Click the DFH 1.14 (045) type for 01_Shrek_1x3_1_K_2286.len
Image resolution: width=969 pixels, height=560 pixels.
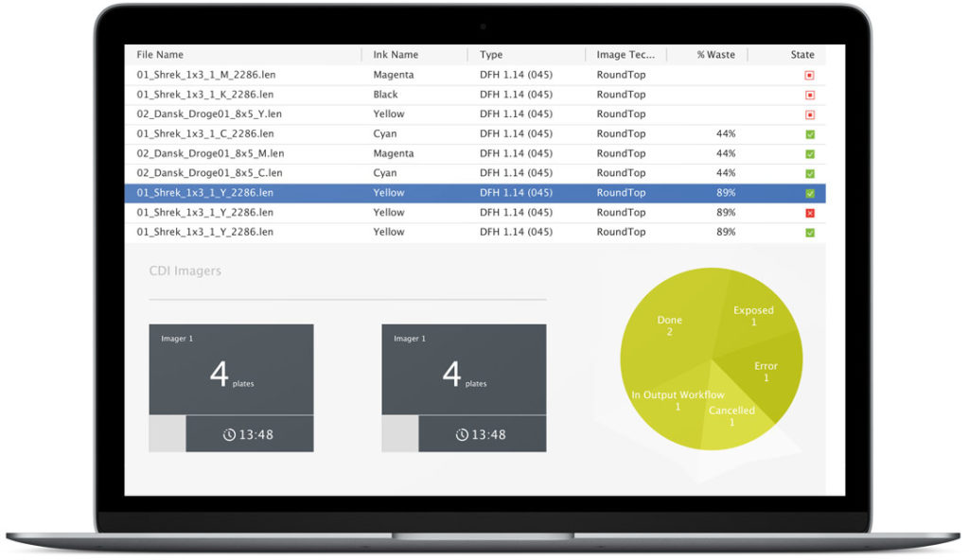516,95
